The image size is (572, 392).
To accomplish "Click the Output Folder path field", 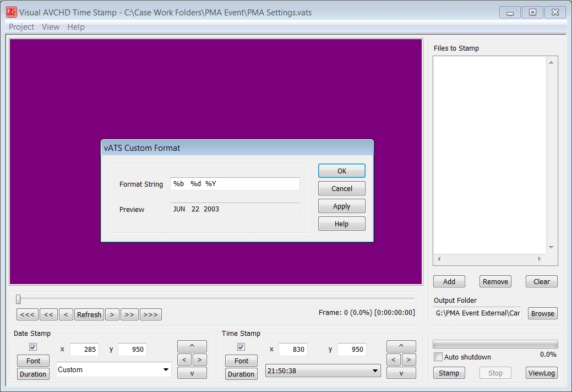I will (477, 313).
